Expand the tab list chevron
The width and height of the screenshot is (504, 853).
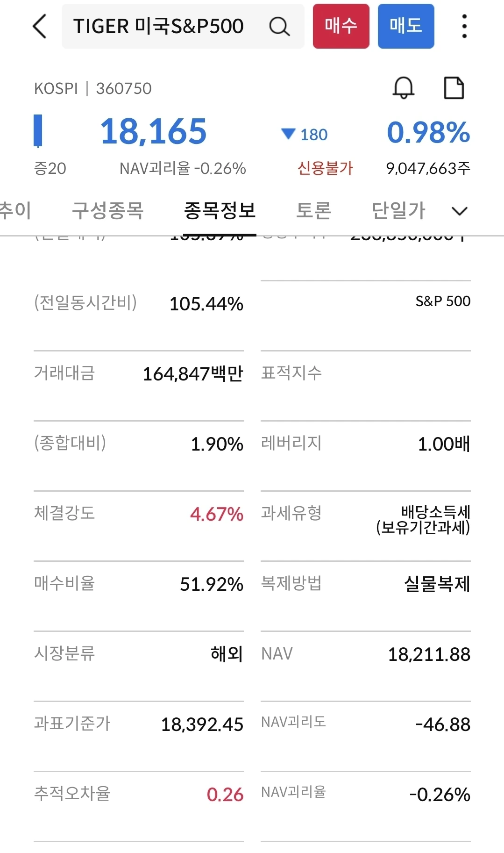coord(460,211)
